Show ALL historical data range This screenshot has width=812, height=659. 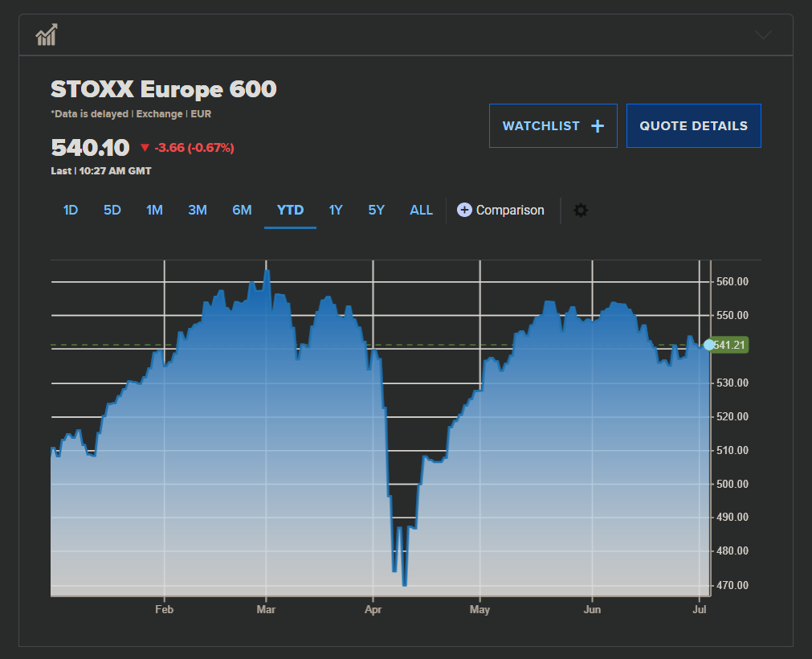coord(421,211)
